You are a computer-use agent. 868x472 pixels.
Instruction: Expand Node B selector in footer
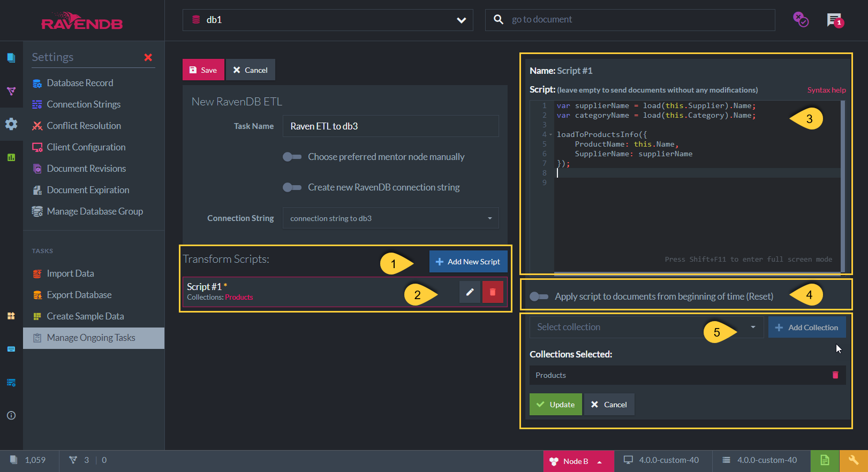tap(579, 461)
